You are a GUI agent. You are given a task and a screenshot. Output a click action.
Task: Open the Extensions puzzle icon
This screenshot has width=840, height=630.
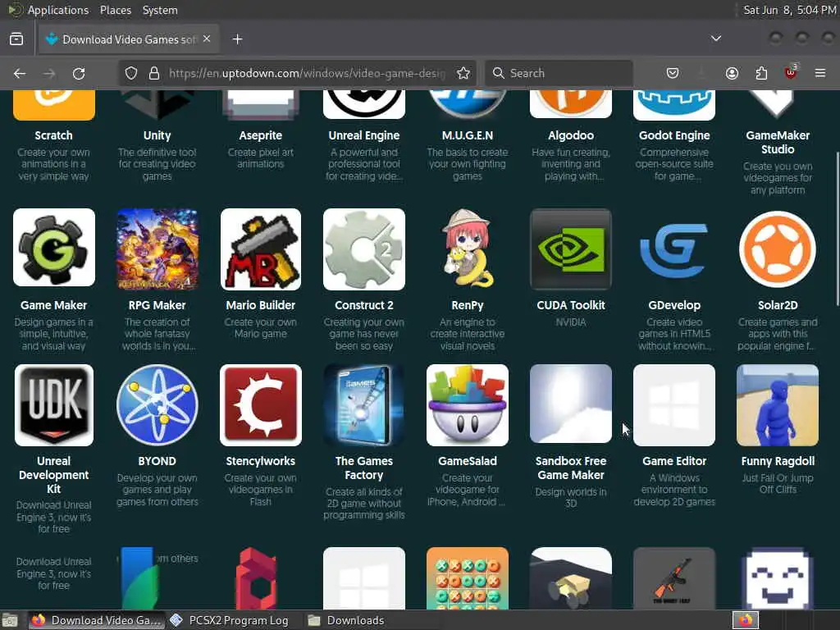[761, 73]
